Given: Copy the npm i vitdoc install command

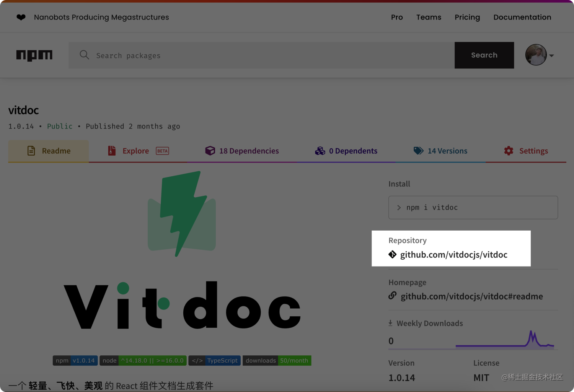Looking at the screenshot, I should point(473,208).
